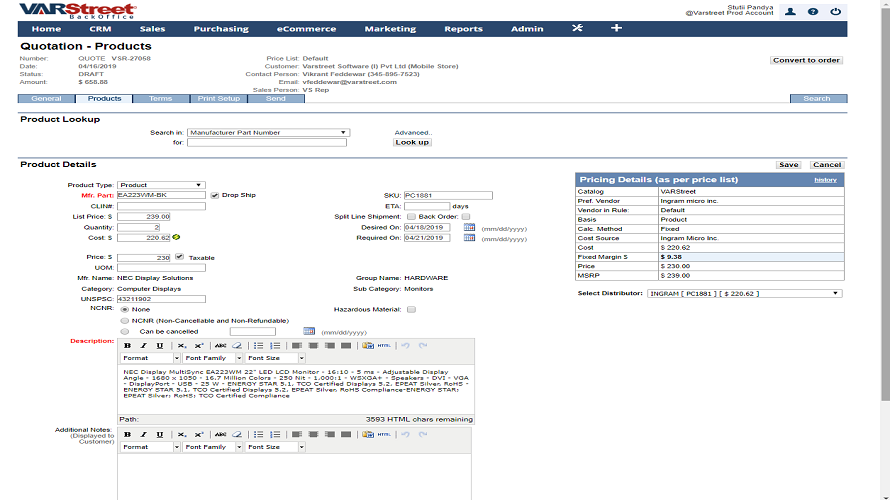
Task: Click the Quantity input field
Action: [x=146, y=227]
